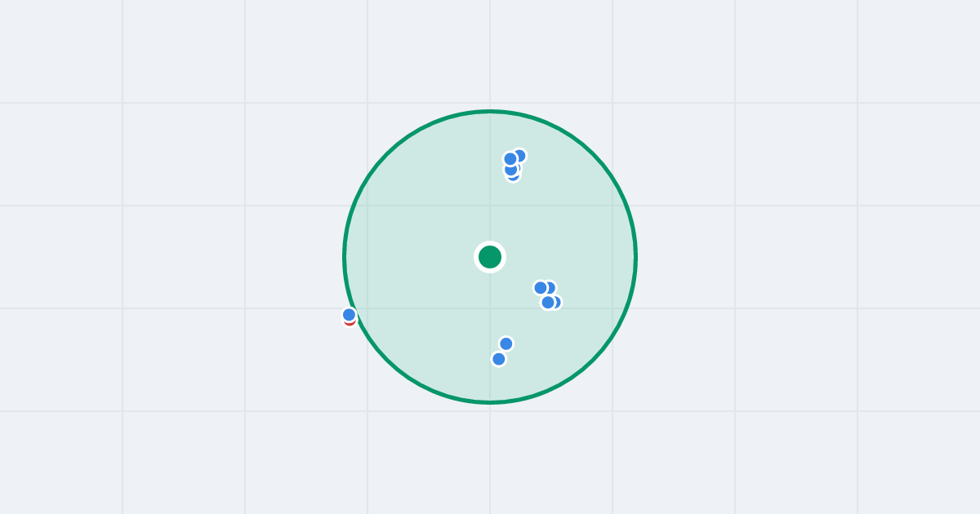Select the leftmost marker in the middle-right cluster
Screen dimensions: 980x514
click(541, 288)
